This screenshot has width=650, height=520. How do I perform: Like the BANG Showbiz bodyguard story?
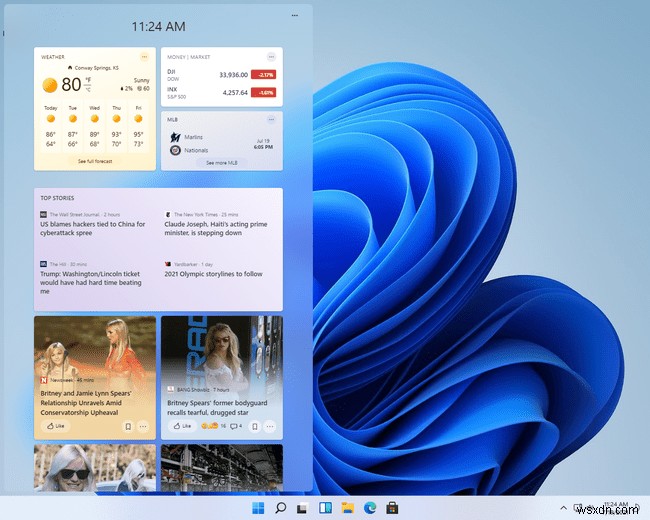pos(182,426)
